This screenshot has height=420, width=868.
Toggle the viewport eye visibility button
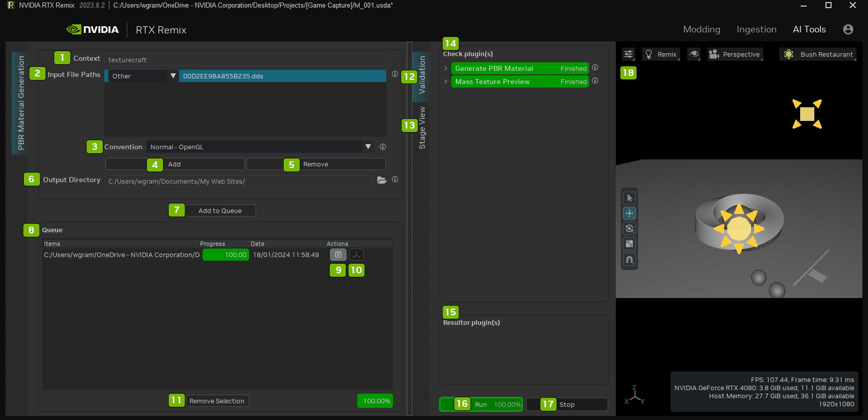(694, 54)
